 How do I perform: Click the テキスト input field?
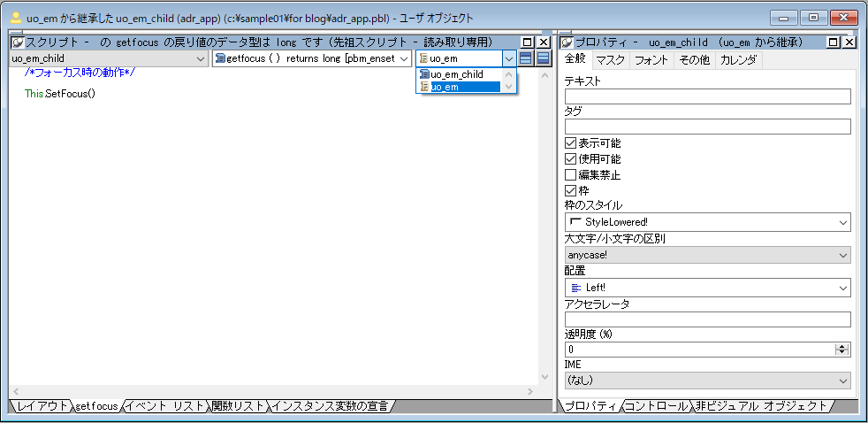tap(707, 96)
